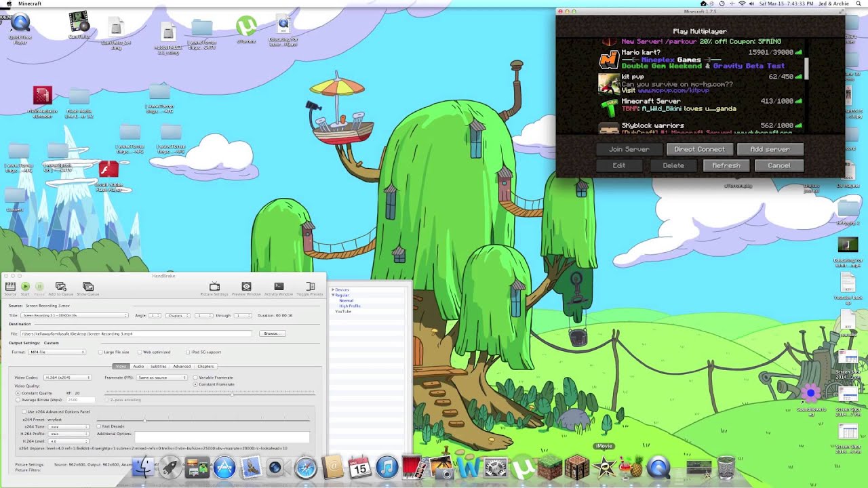Open Minecraft grass block in Dock
This screenshot has width=868, height=488.
550,467
